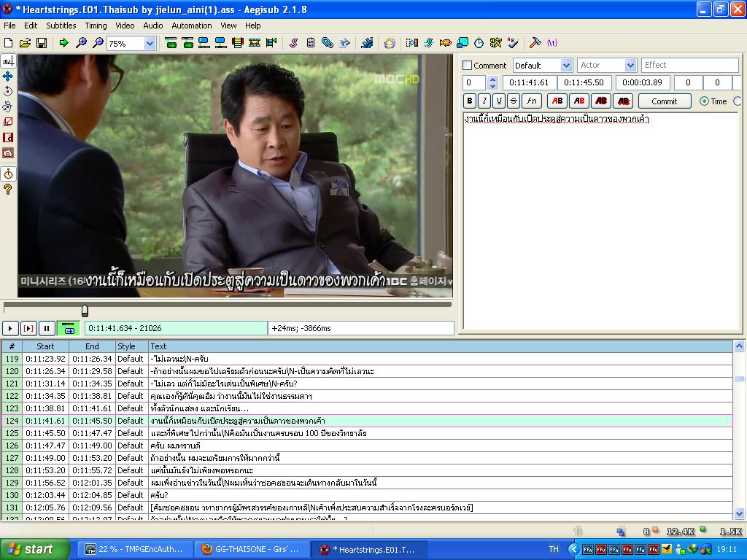
Task: Select the Drag subtitles visual tool
Action: pos(8,76)
